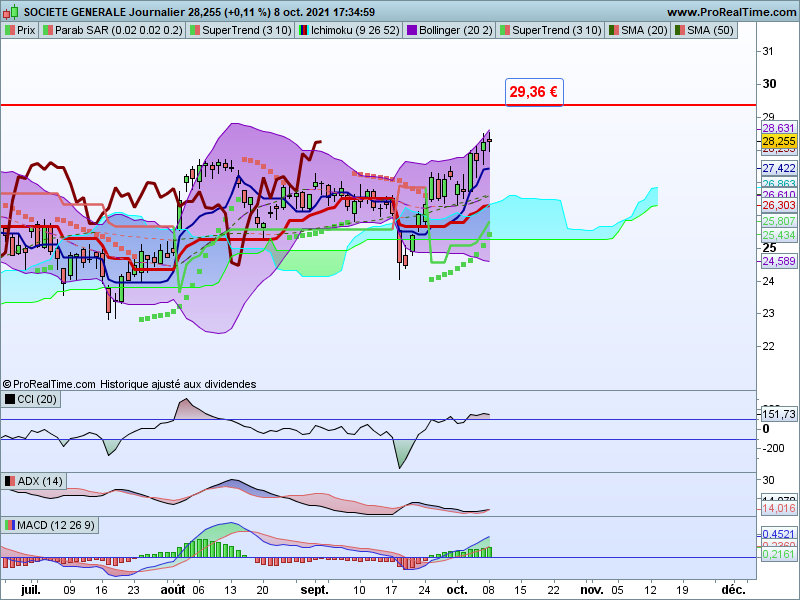Click the Prix color icon
The height and width of the screenshot is (600, 800).
point(10,30)
